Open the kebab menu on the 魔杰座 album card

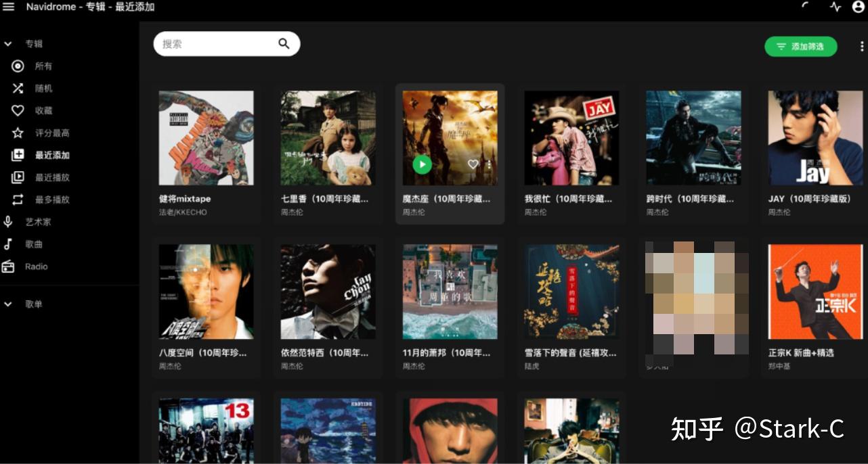[x=489, y=164]
